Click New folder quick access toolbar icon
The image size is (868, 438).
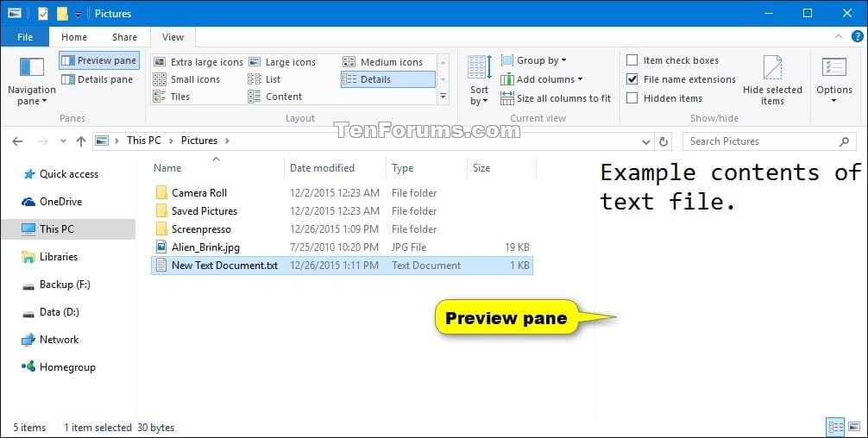coord(62,13)
